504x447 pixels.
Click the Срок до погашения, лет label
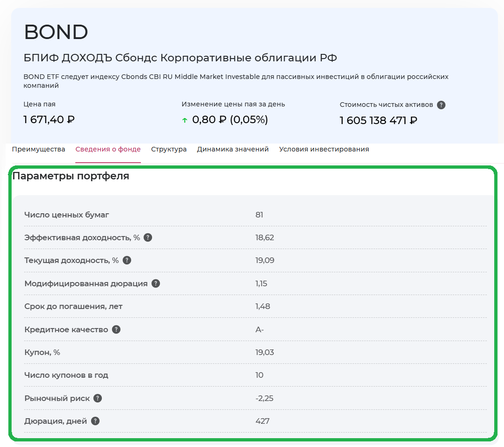(73, 306)
